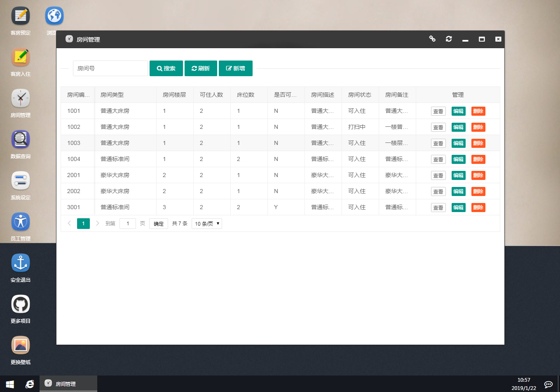
Task: Delete room 1002 using 删除 button
Action: pos(478,127)
